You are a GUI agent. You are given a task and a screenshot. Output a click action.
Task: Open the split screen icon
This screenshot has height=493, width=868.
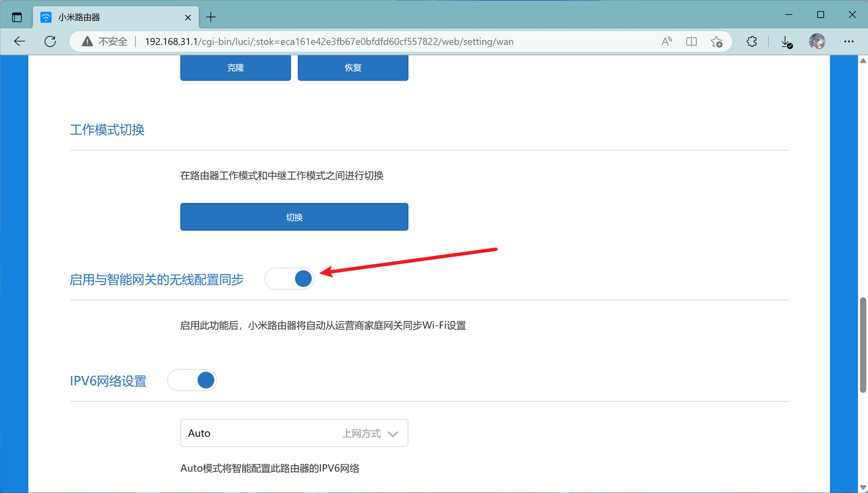[691, 41]
